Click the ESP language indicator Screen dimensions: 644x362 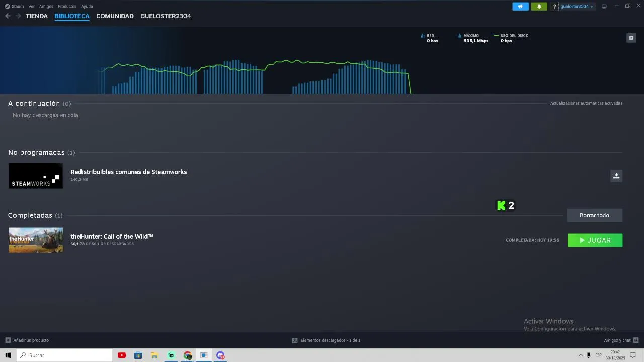599,355
